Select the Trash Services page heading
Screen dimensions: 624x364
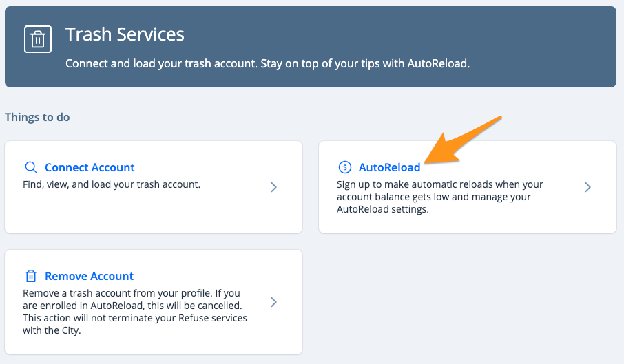pos(125,34)
